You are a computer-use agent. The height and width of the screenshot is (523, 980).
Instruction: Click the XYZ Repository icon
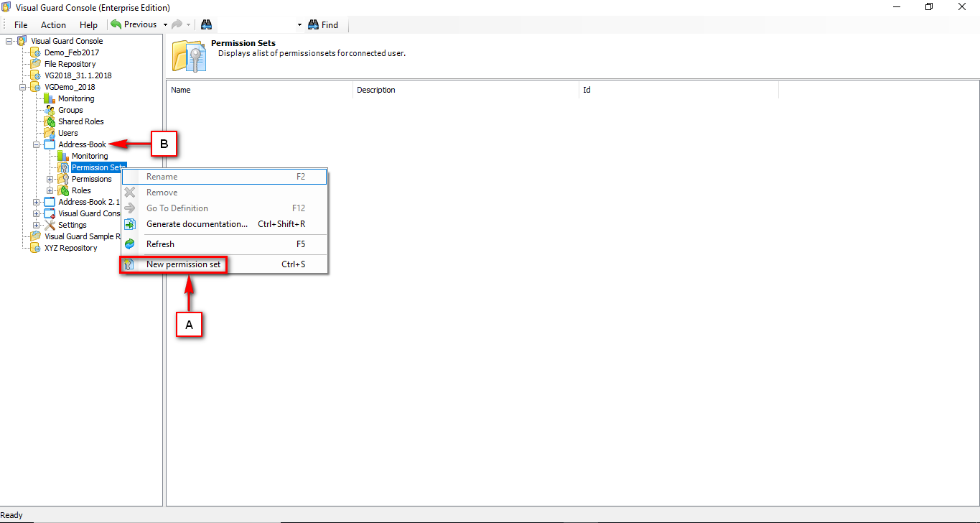click(x=36, y=248)
